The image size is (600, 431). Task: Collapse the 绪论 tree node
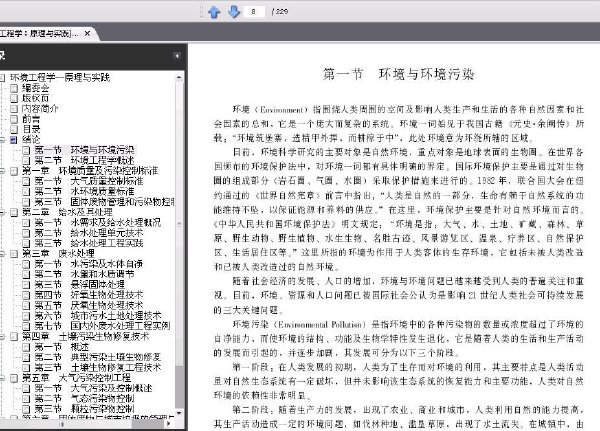click(2, 140)
